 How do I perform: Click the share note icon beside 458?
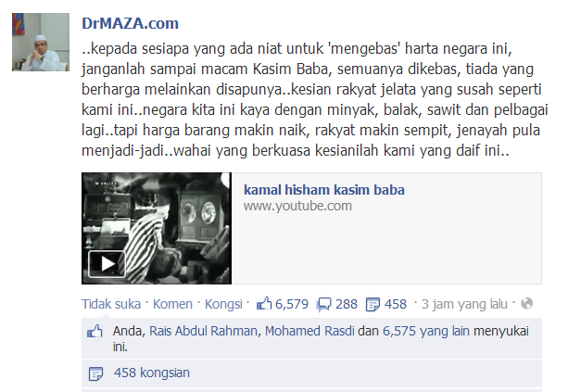click(372, 304)
